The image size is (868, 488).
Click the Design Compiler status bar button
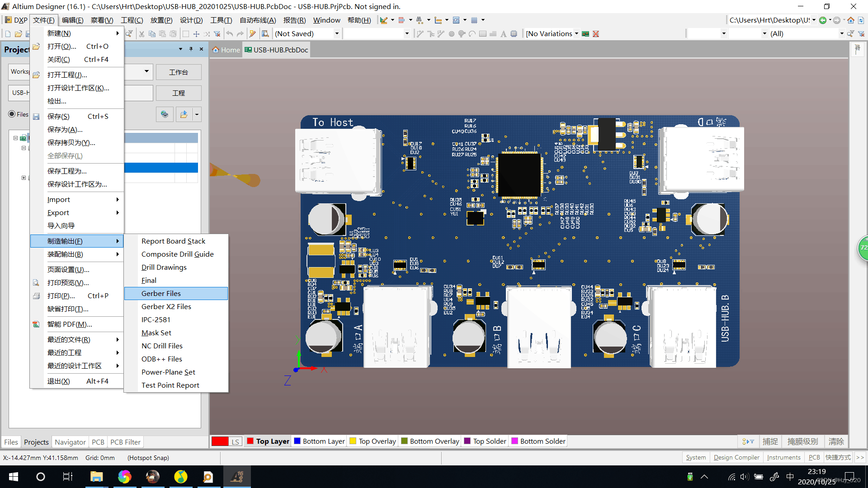point(736,458)
